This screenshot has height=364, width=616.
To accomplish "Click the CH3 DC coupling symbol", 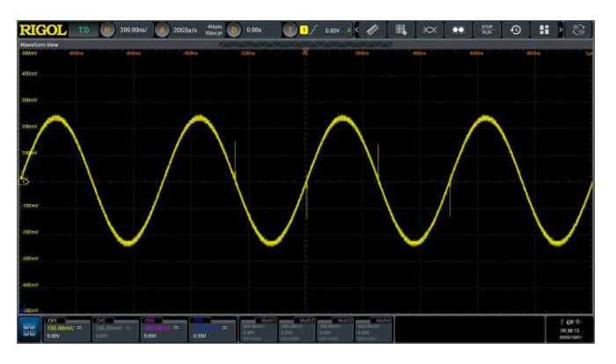I will point(176,327).
